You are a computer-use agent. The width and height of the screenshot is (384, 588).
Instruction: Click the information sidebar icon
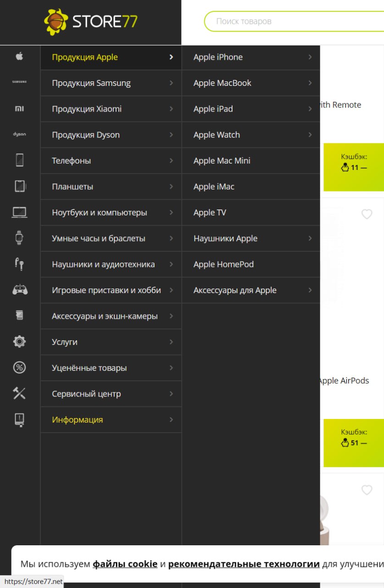[19, 420]
